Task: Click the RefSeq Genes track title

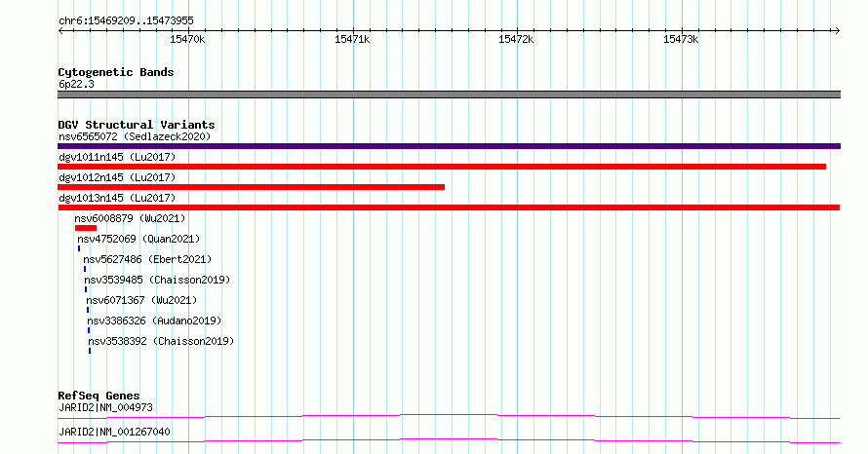Action: (99, 396)
